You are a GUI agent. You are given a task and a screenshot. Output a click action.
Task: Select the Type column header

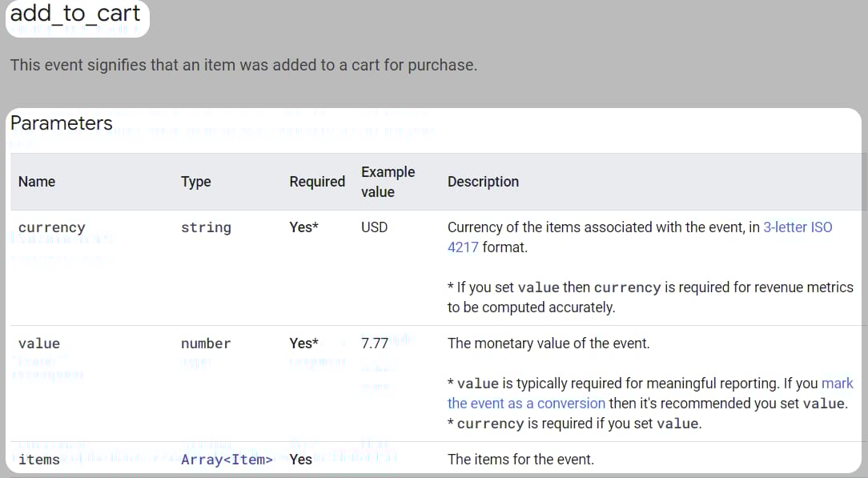coord(195,182)
